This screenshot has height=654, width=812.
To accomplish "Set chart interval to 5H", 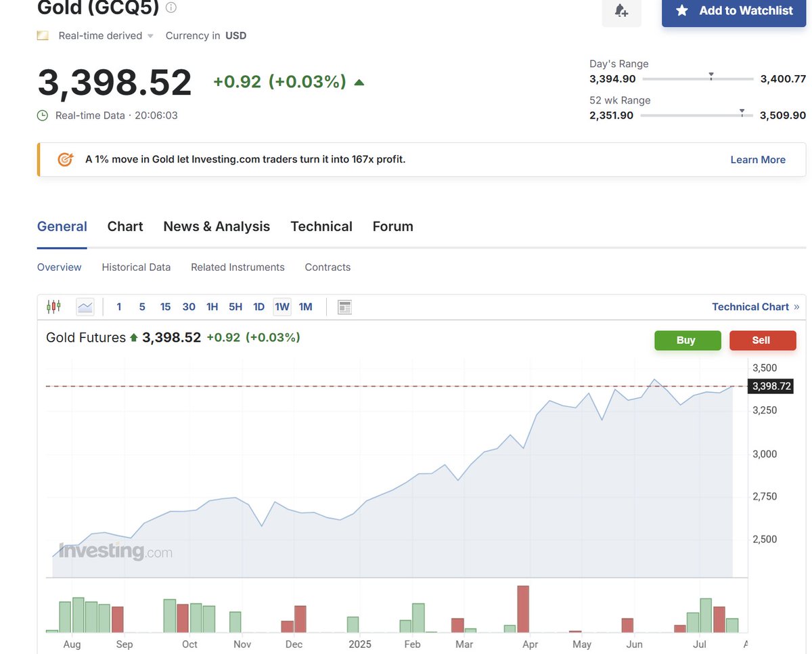I will click(235, 307).
